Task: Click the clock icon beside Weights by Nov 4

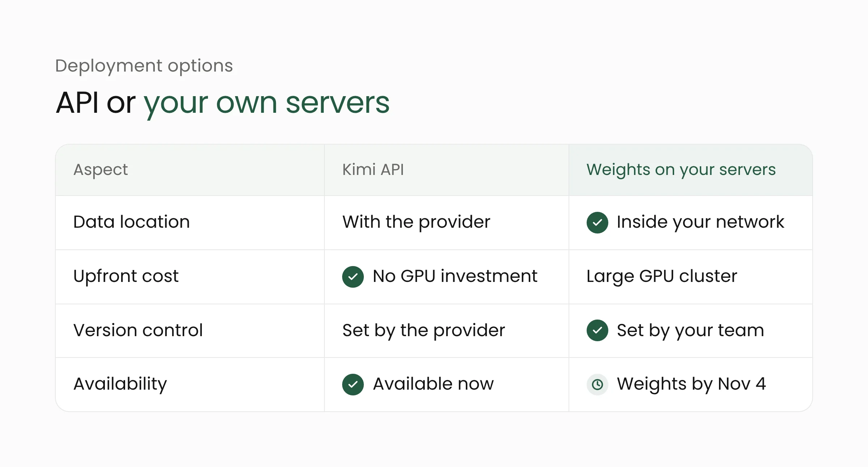Action: [597, 384]
